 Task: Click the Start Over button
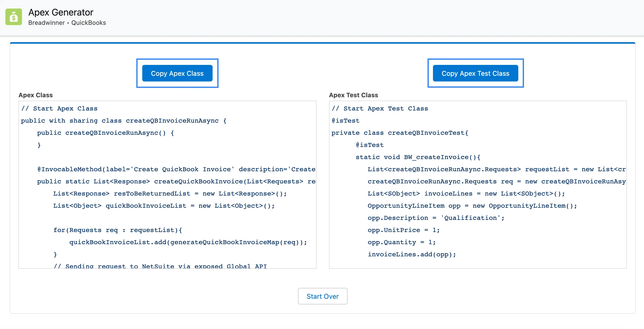click(x=323, y=296)
